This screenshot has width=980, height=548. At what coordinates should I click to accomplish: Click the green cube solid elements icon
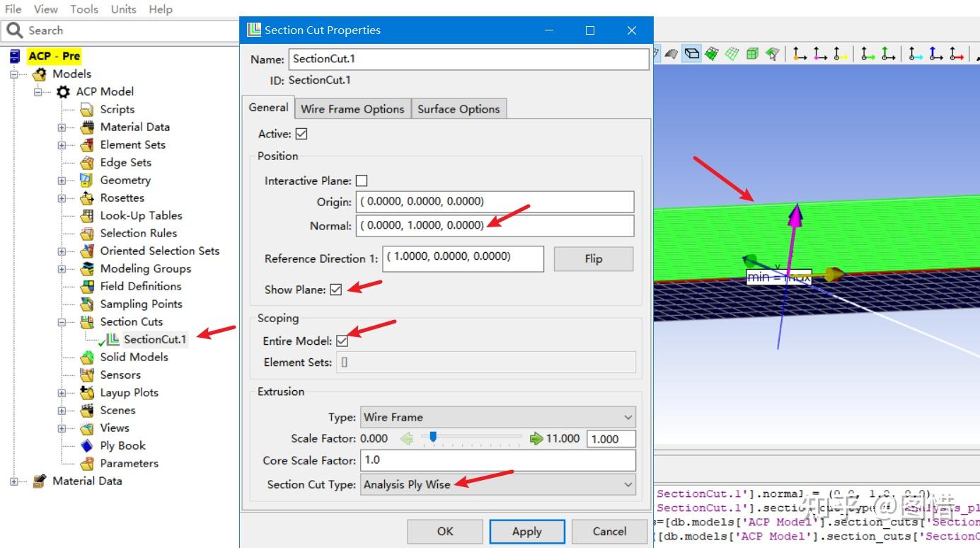pos(752,53)
